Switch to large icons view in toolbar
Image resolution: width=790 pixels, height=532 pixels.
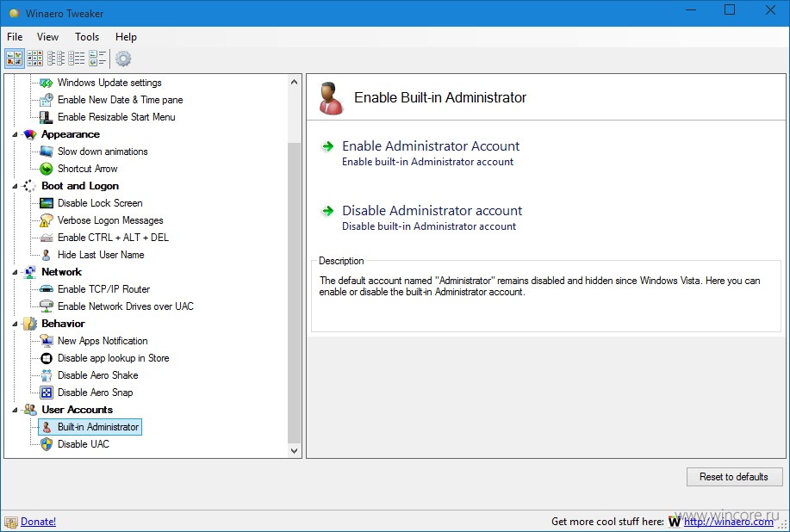14,59
